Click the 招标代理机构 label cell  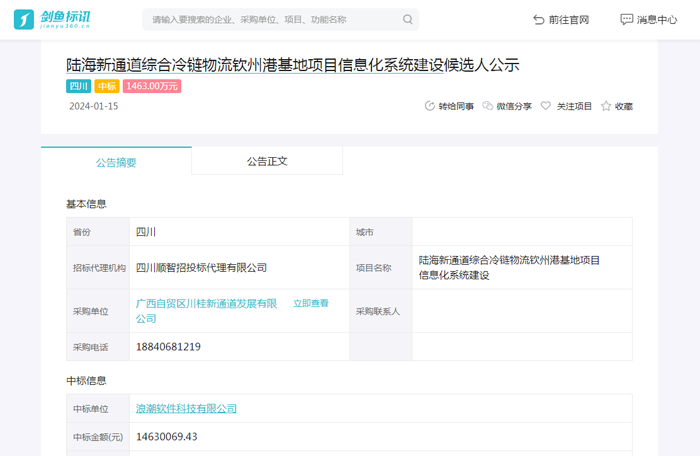click(x=98, y=268)
